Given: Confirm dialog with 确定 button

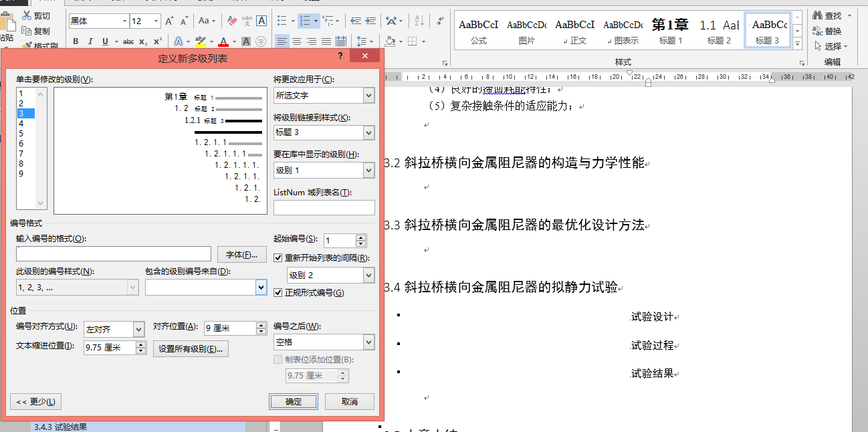Looking at the screenshot, I should pos(294,401).
